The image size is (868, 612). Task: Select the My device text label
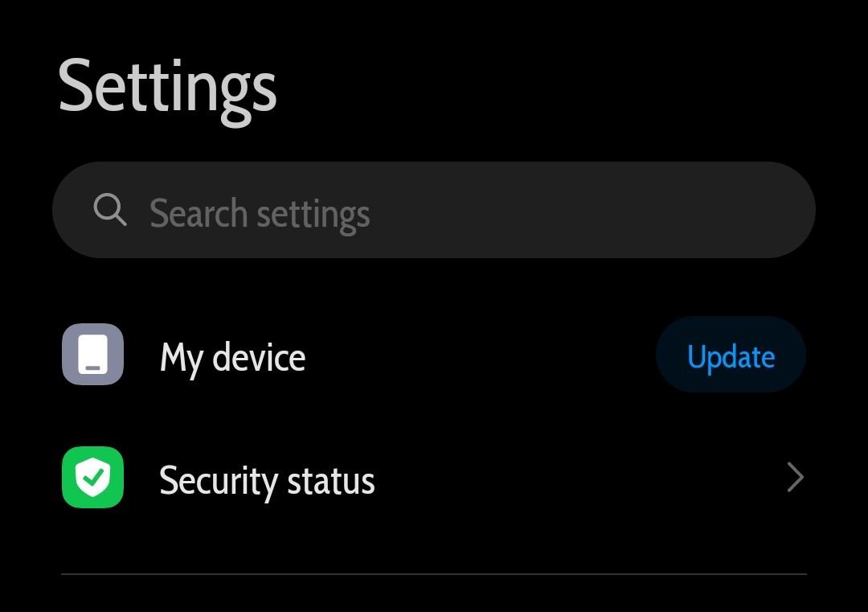pos(232,357)
